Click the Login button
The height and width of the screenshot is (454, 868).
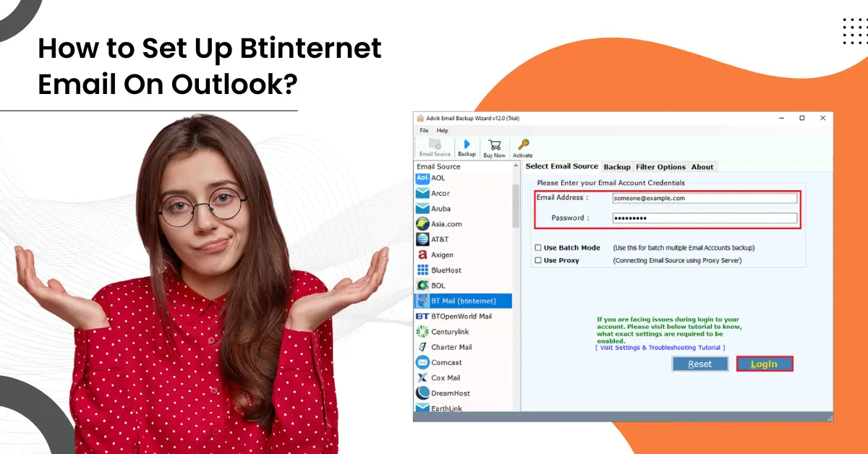pyautogui.click(x=765, y=364)
